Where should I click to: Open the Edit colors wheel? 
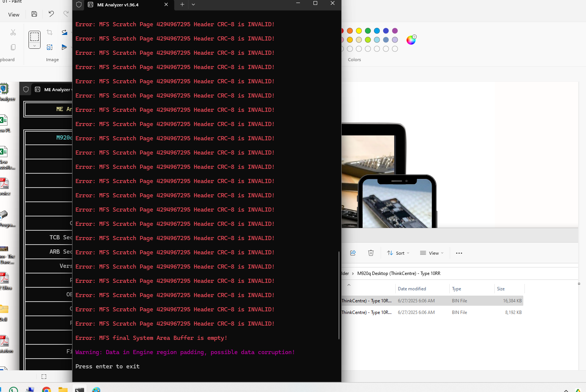tap(411, 40)
